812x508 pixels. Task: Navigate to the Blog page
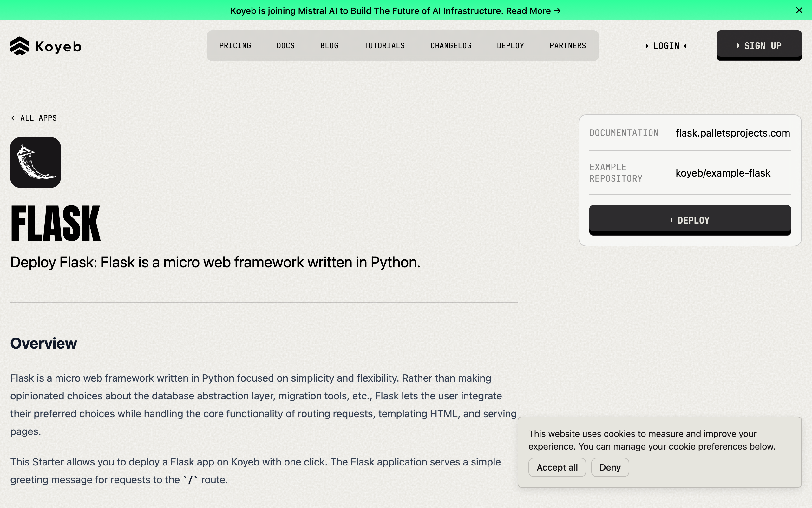(x=329, y=46)
